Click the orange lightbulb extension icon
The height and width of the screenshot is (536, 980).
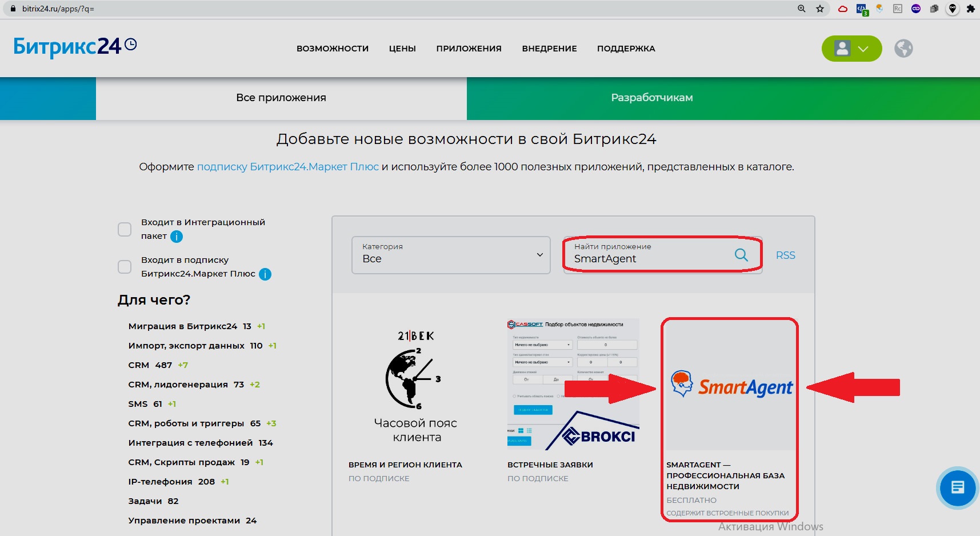(879, 9)
